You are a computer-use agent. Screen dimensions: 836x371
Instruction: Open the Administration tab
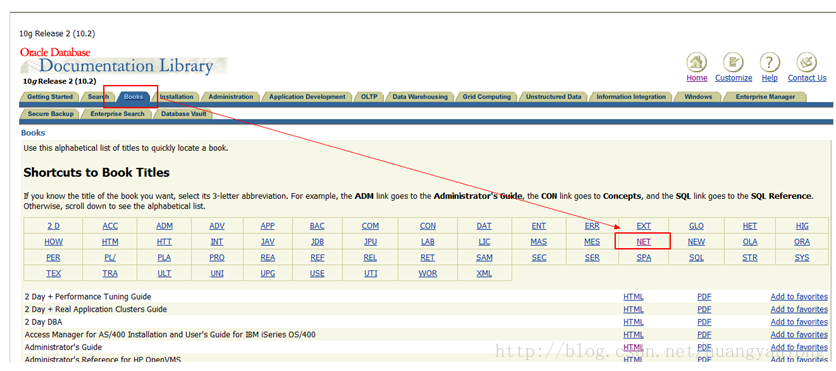231,97
